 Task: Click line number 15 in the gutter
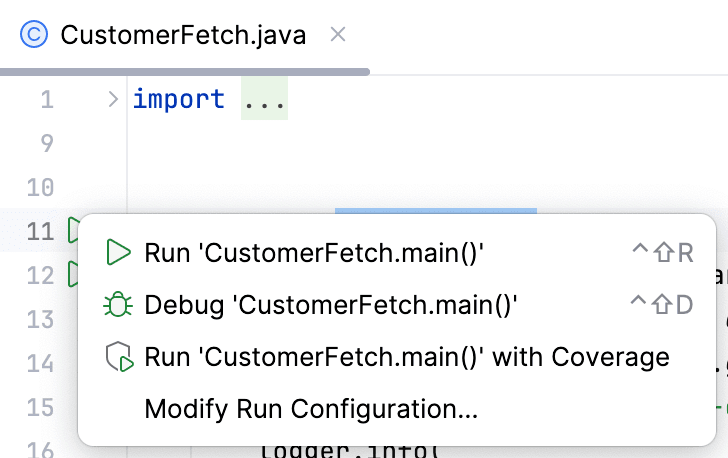tap(40, 408)
